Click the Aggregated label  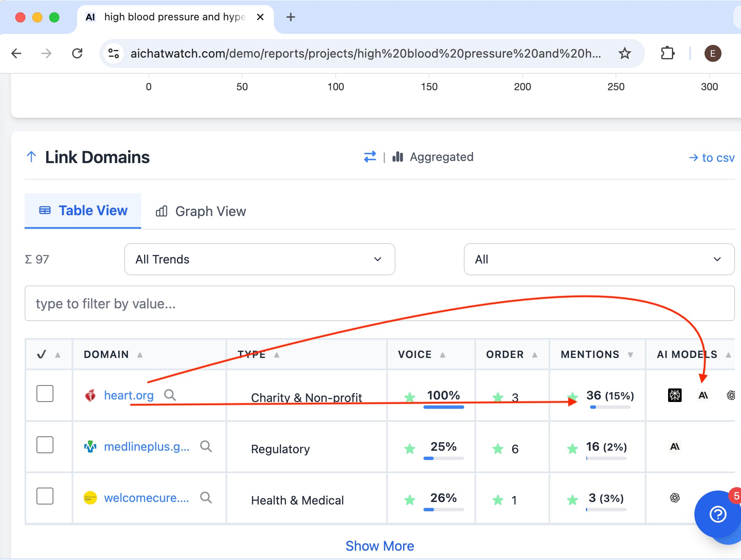pos(441,157)
